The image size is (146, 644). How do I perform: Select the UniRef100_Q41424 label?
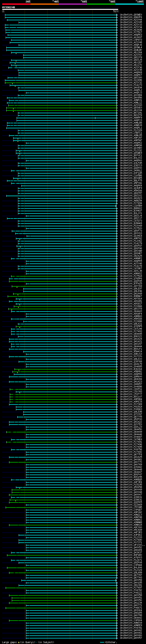click(131, 339)
